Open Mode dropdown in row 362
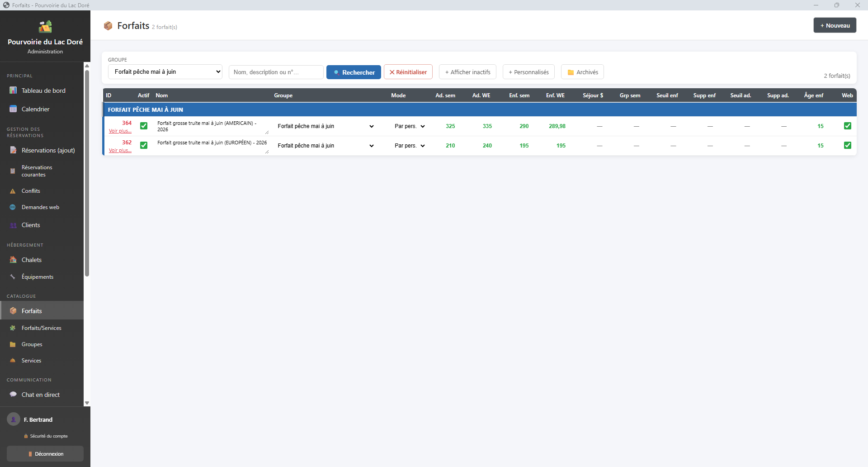Screen dimensions: 868x467 point(410,146)
